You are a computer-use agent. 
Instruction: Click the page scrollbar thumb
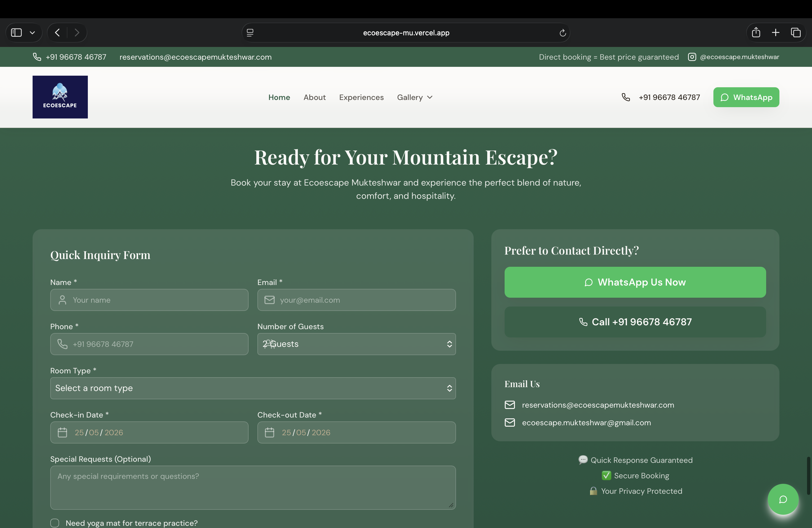pyautogui.click(x=808, y=476)
